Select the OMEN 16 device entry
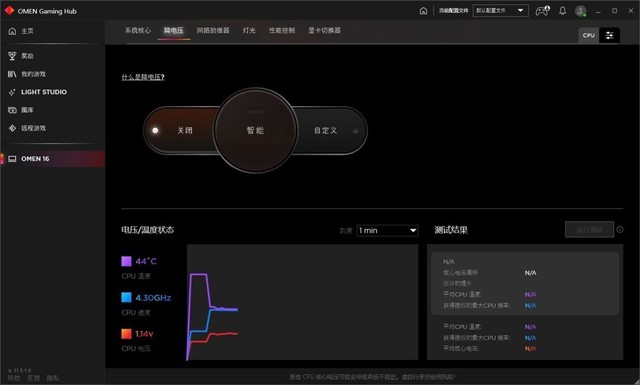 52,159
